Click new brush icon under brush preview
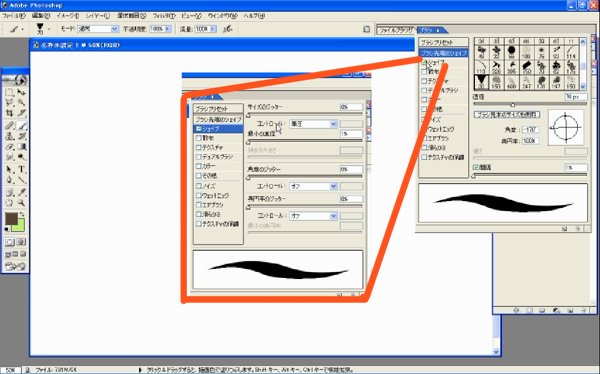This screenshot has height=374, width=600. (x=564, y=229)
